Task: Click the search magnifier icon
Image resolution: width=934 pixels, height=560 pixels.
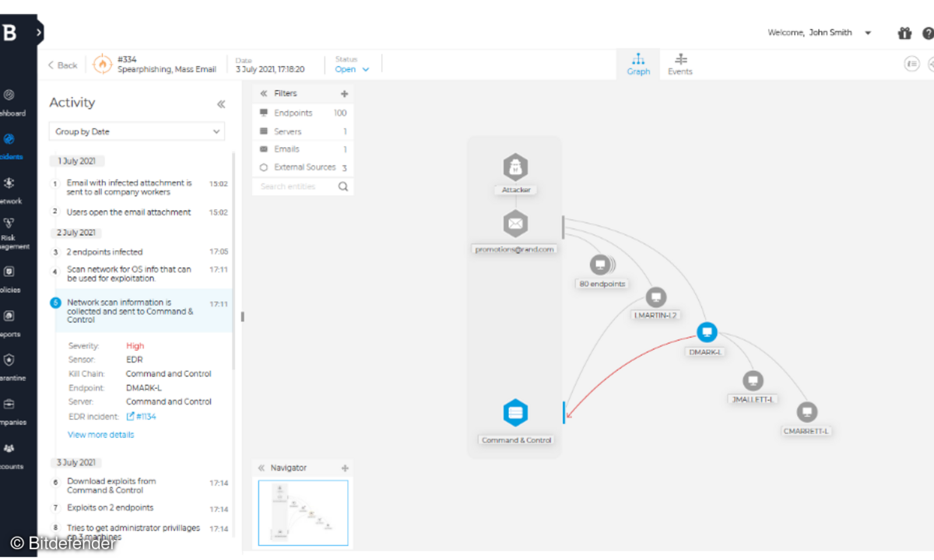Action: pyautogui.click(x=343, y=187)
